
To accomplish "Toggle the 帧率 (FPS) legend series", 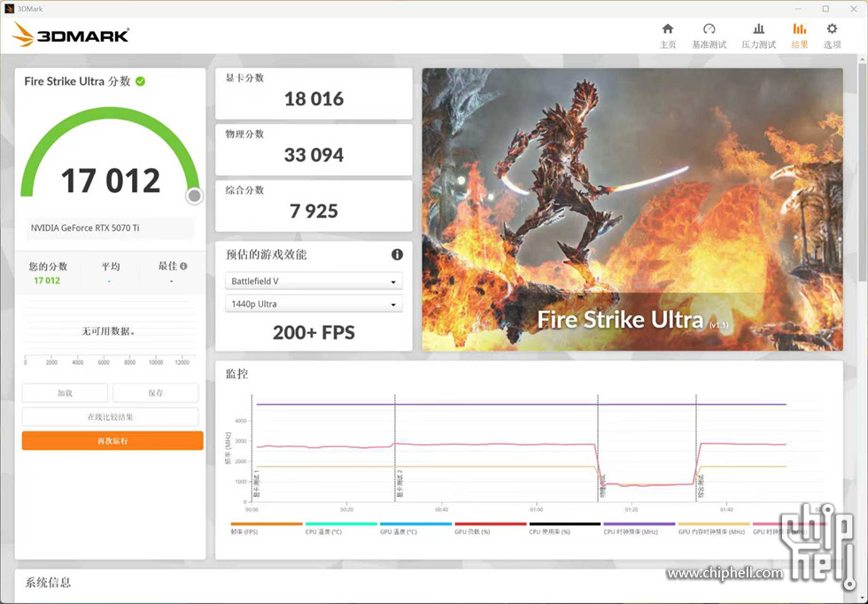I will (x=267, y=528).
